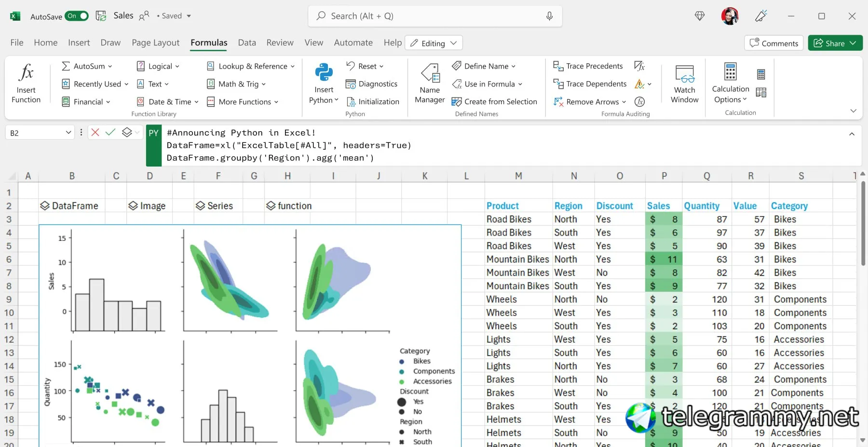Select column M header
The height and width of the screenshot is (447, 868).
point(518,176)
